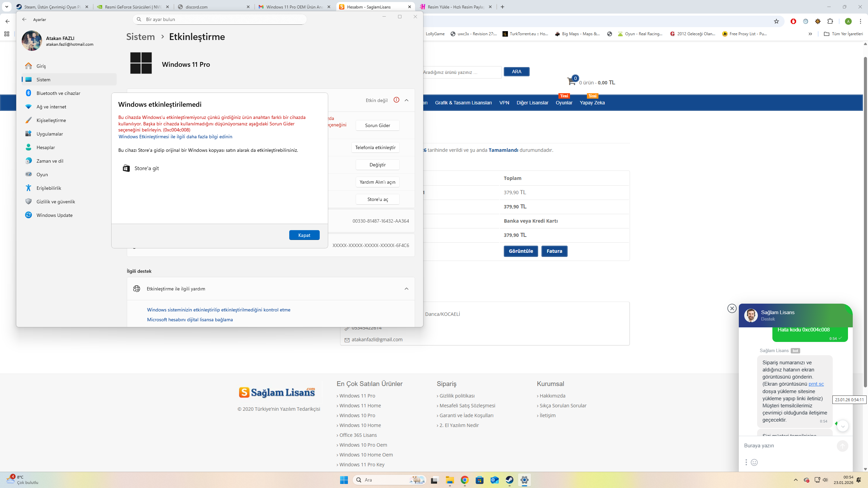Open Uygulamalar settings

(69, 134)
